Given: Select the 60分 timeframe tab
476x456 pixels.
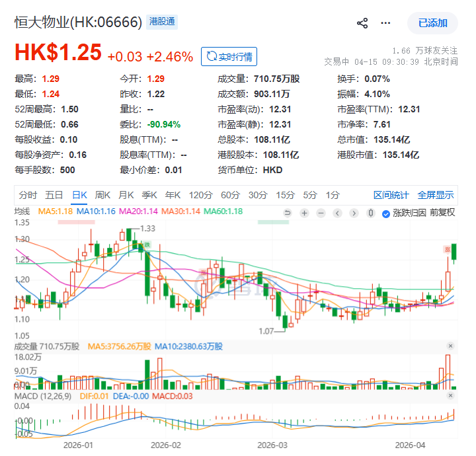Looking at the screenshot, I should (230, 195).
